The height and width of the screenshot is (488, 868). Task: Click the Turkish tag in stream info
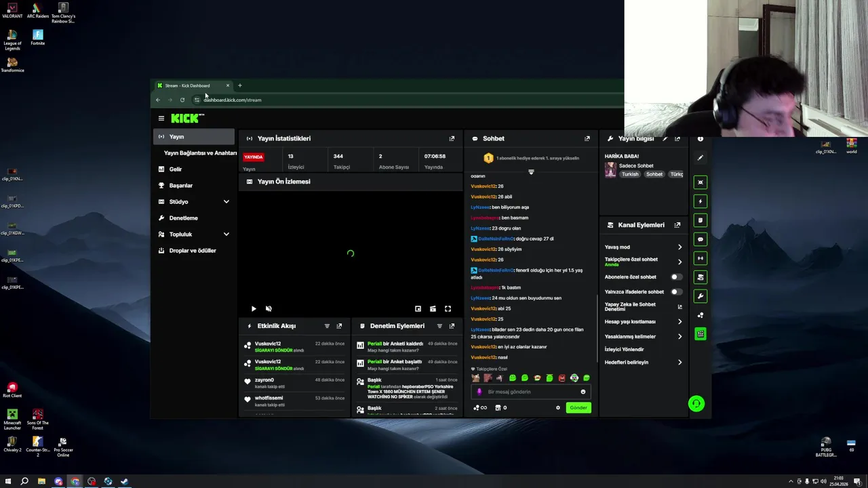630,175
